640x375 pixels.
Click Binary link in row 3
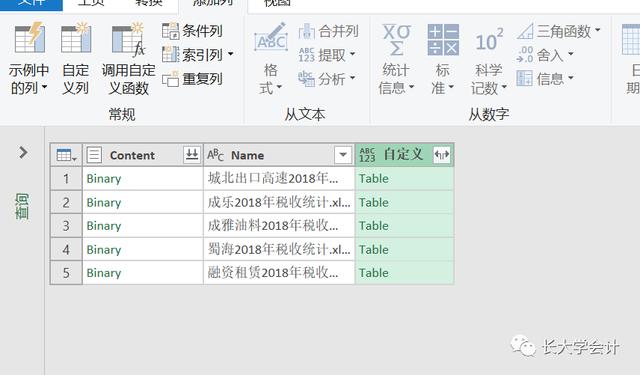104,226
